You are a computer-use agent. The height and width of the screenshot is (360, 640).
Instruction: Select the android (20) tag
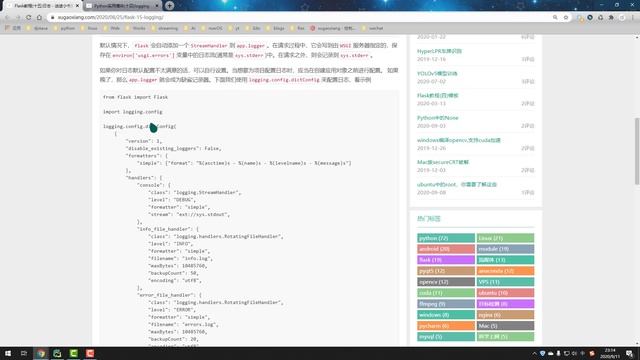[x=446, y=249]
